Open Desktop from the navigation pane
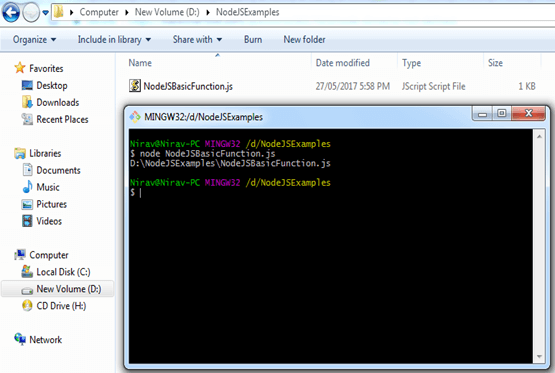This screenshot has height=373, width=555. coord(52,85)
